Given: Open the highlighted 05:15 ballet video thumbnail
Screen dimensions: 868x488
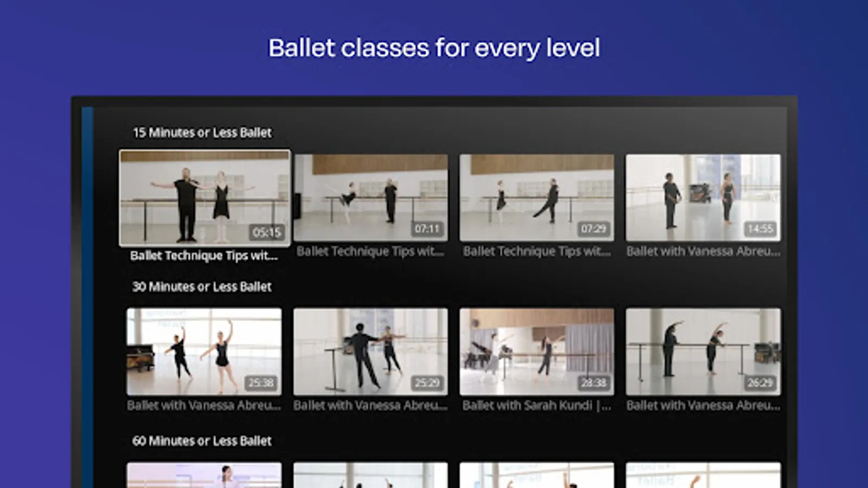Looking at the screenshot, I should click(x=205, y=198).
